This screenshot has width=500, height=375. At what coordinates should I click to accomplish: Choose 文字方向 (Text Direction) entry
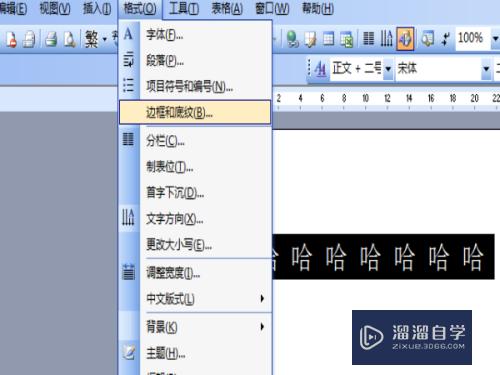click(196, 219)
